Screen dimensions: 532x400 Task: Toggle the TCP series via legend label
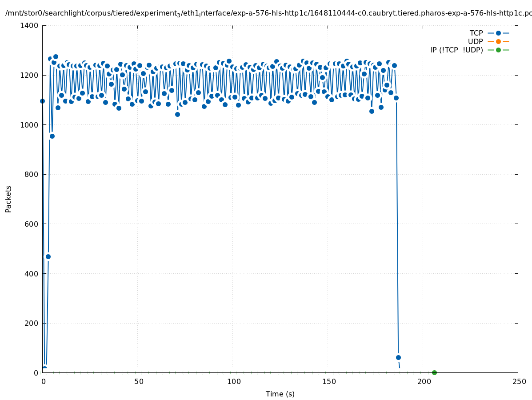coord(476,33)
